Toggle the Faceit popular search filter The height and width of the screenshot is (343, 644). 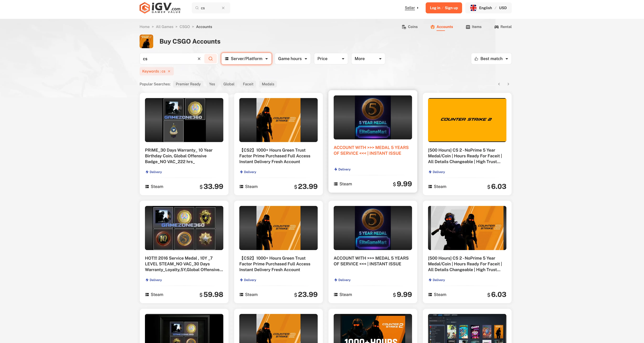pyautogui.click(x=248, y=84)
